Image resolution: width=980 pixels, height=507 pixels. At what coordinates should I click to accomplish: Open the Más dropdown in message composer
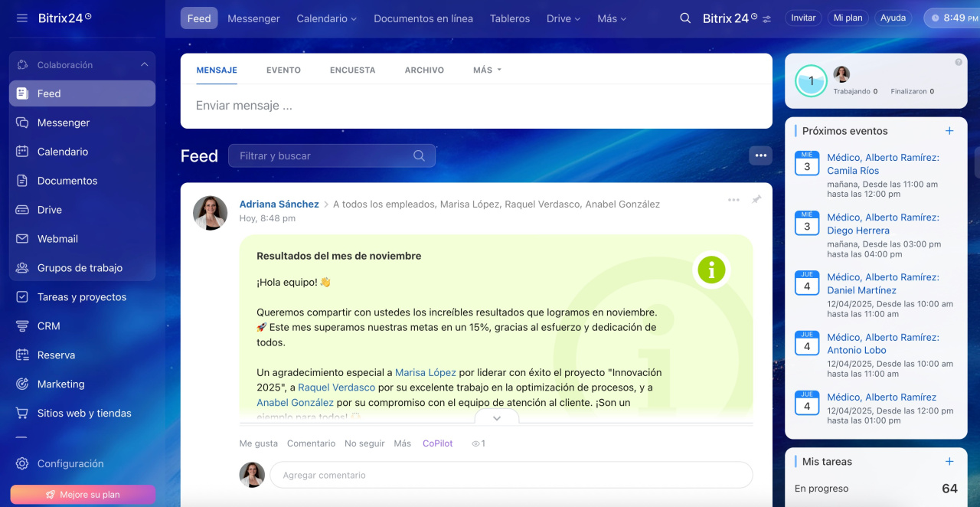pos(487,70)
